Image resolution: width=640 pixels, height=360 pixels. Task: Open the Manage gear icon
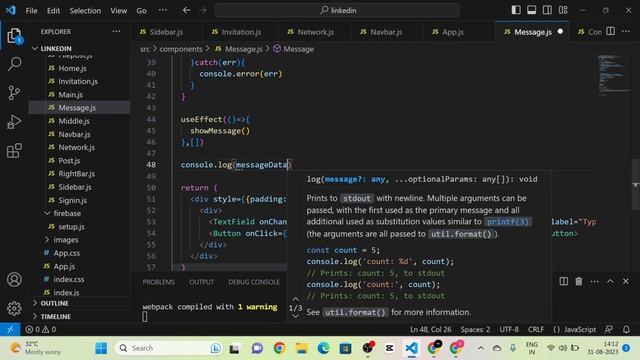pos(14,308)
